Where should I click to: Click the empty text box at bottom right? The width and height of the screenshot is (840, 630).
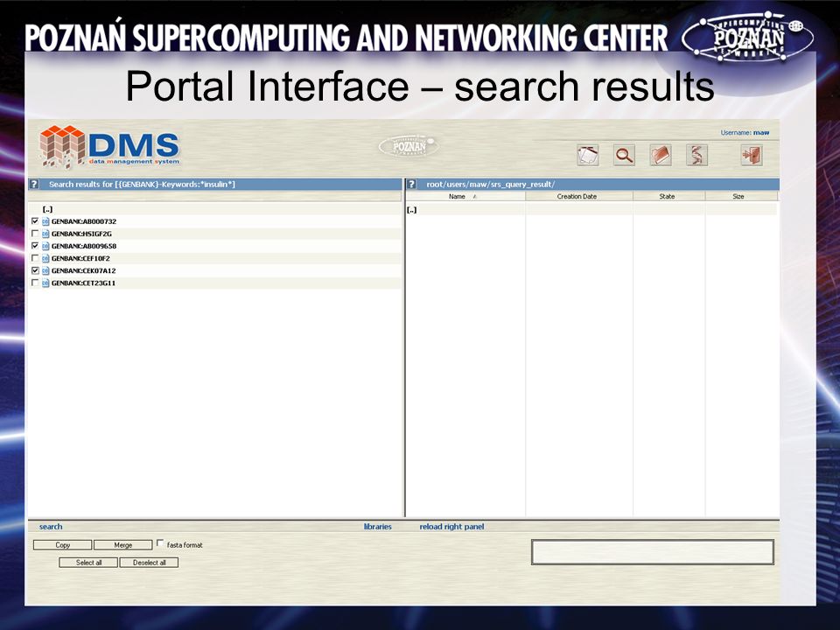coord(653,552)
